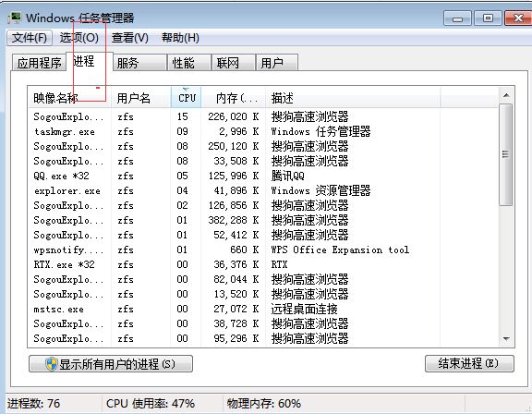Select the wpsnotify process row
The height and width of the screenshot is (414, 532).
[x=263, y=250]
